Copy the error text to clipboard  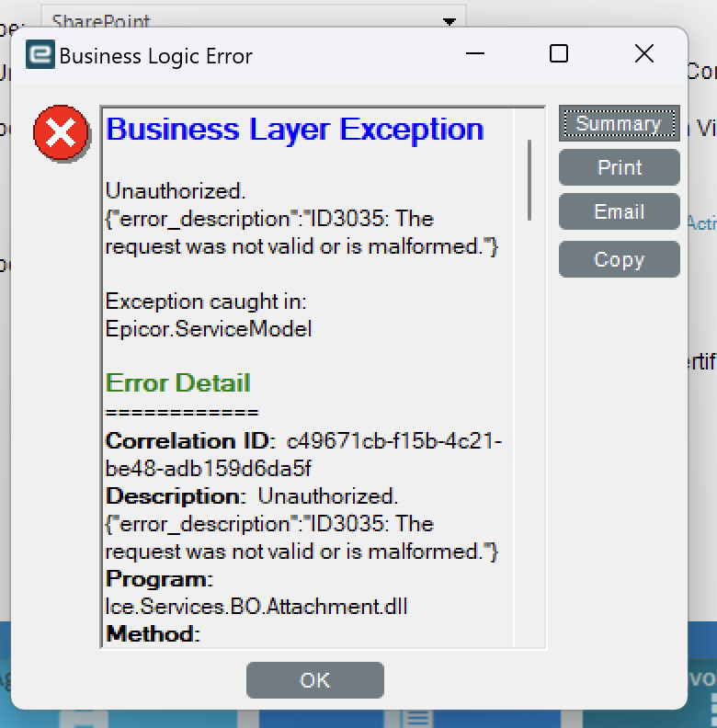[619, 259]
